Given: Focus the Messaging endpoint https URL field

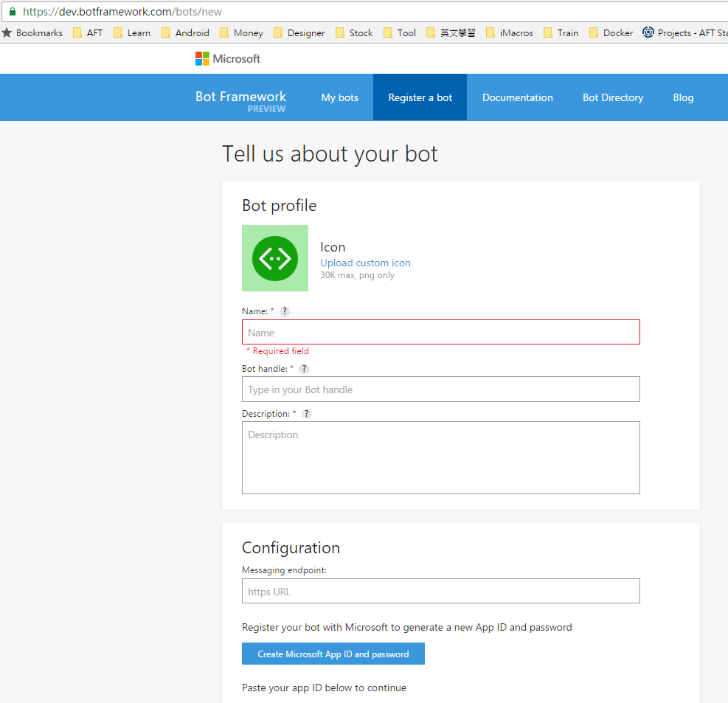Looking at the screenshot, I should tap(441, 591).
